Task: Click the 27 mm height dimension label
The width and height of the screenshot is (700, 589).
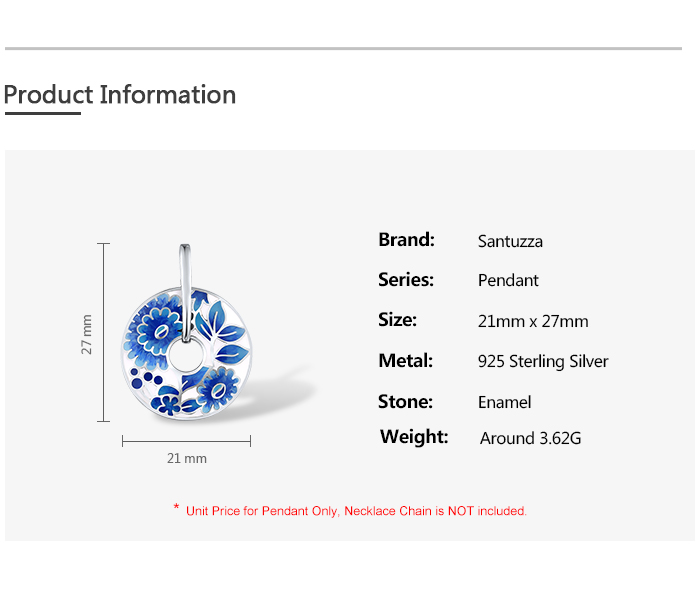Action: pos(87,334)
